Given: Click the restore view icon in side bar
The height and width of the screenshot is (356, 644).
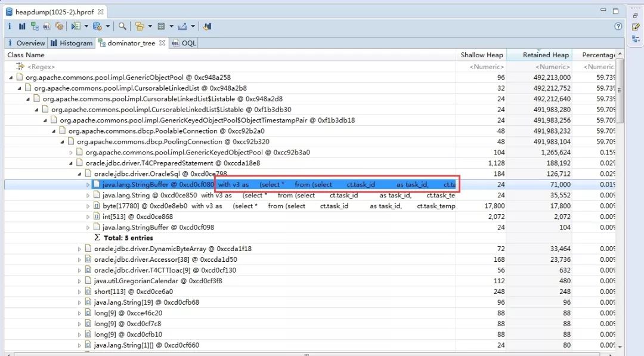Looking at the screenshot, I should tap(636, 15).
